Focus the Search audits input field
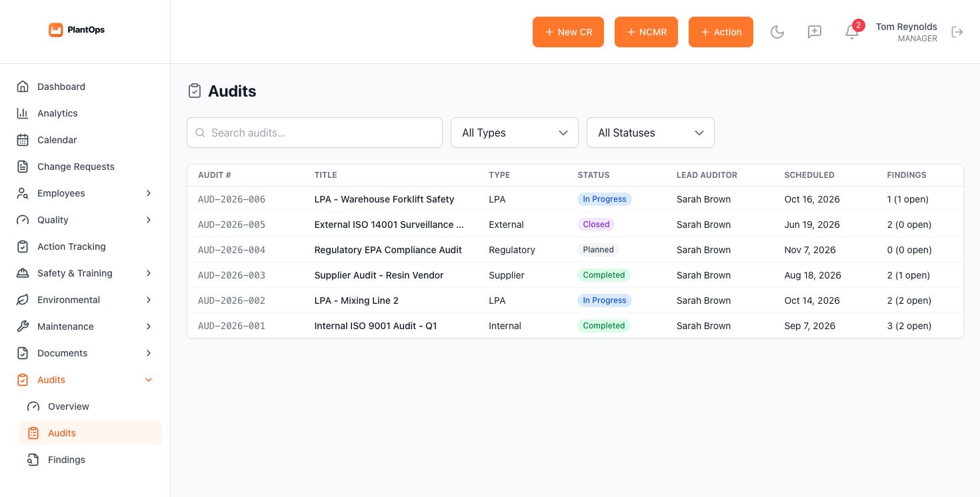Viewport: 980px width, 497px height. pyautogui.click(x=315, y=133)
